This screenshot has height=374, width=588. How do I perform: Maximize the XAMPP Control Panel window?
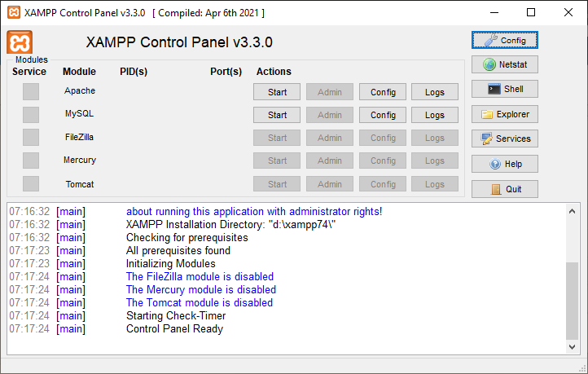[531, 12]
